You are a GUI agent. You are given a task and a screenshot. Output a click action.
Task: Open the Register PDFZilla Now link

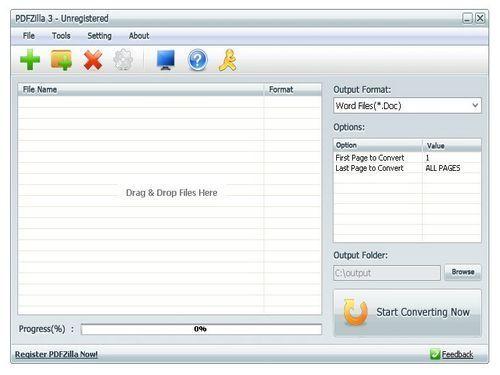coord(56,354)
